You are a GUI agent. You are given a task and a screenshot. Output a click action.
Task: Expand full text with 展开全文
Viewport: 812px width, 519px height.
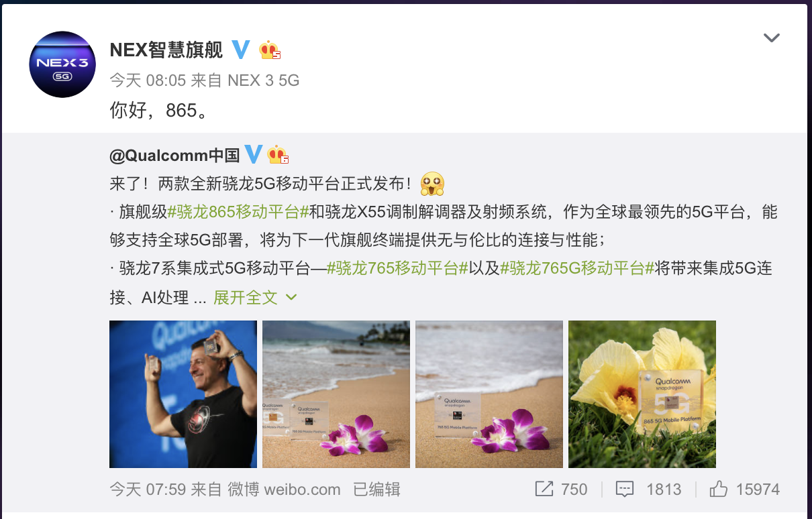(245, 297)
